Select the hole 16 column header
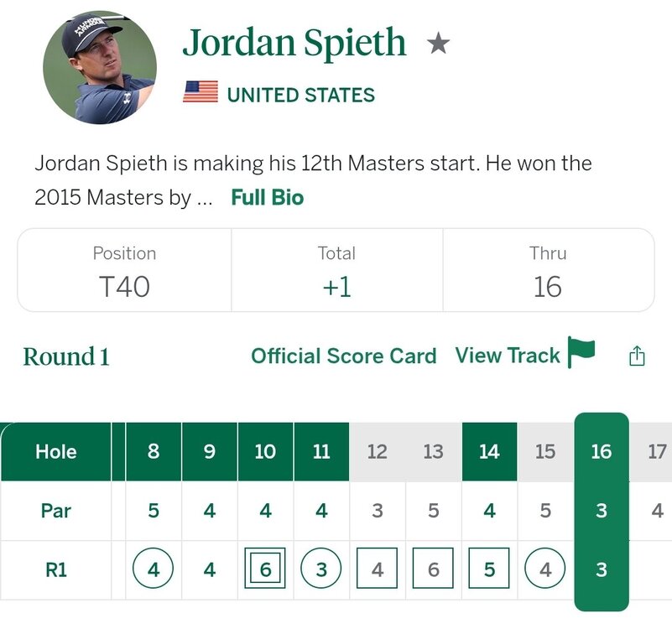 601,451
